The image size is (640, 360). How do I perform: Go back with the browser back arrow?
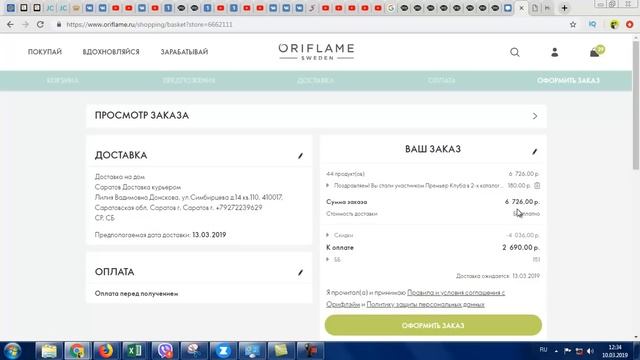point(10,24)
